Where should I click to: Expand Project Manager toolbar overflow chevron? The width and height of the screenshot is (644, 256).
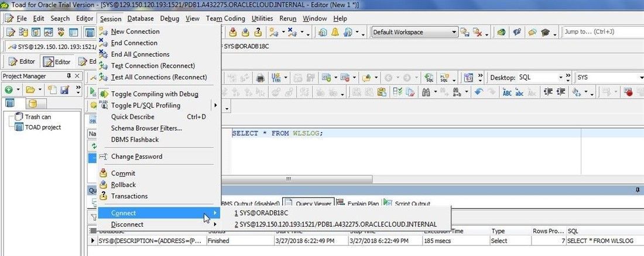(77, 89)
